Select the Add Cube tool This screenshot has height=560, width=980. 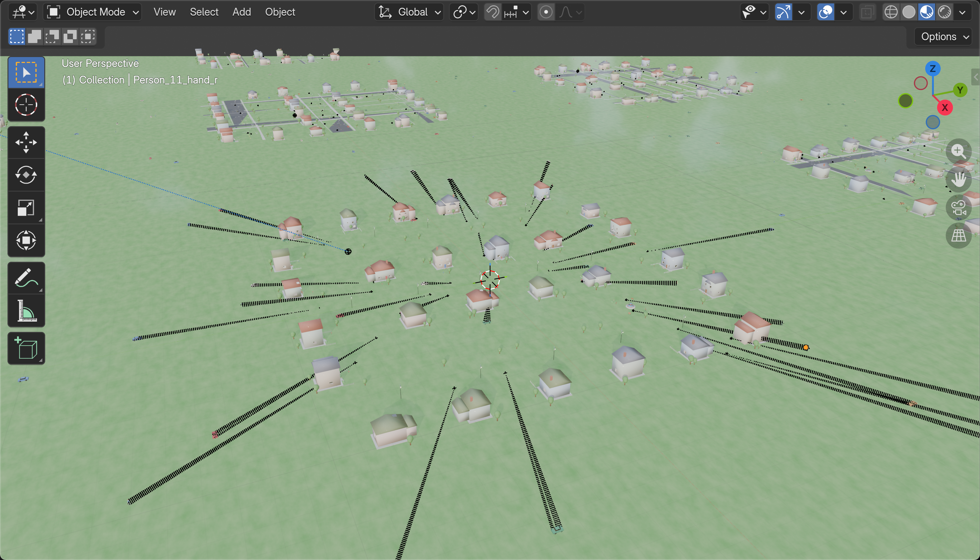click(26, 348)
